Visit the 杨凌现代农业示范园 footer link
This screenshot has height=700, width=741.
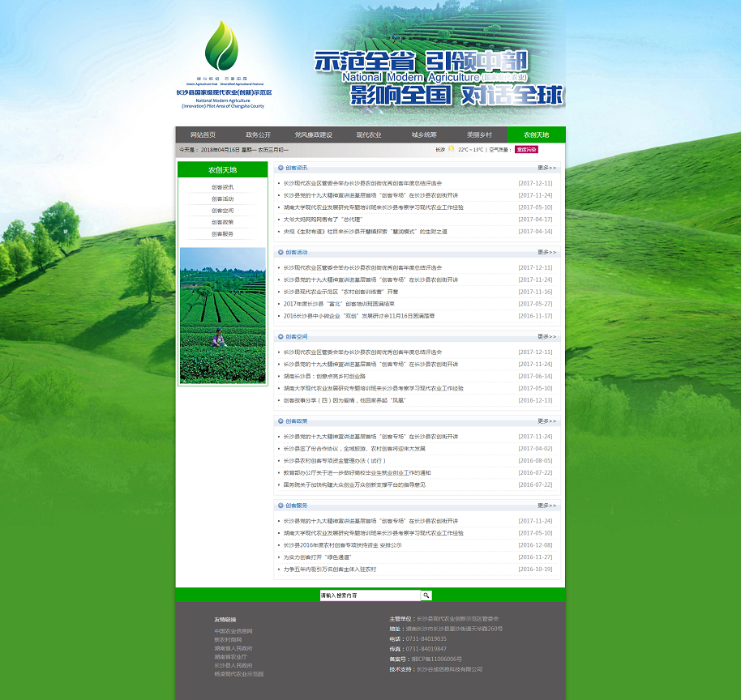(238, 674)
